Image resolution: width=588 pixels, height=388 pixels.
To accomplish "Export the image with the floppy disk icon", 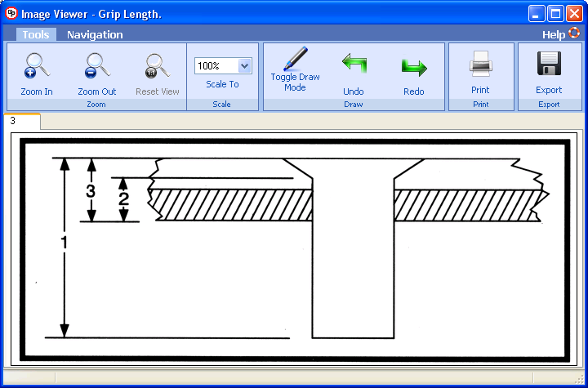I will 549,64.
